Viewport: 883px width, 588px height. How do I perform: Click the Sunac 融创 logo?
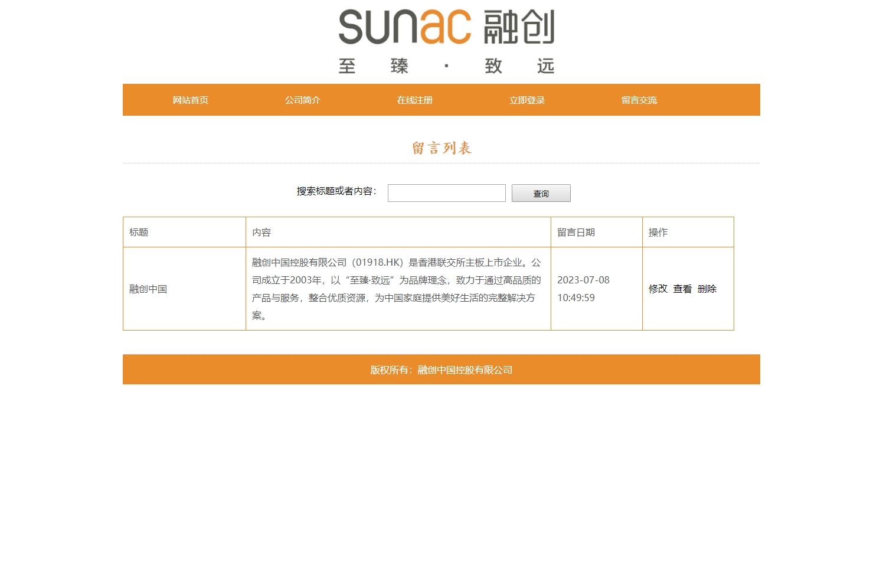point(446,41)
